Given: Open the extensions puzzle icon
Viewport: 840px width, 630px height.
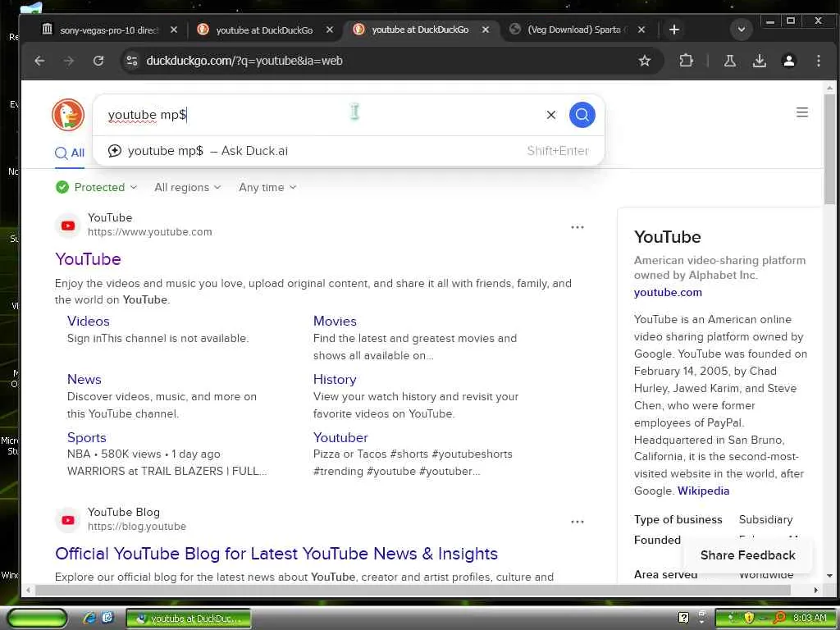Looking at the screenshot, I should (686, 61).
